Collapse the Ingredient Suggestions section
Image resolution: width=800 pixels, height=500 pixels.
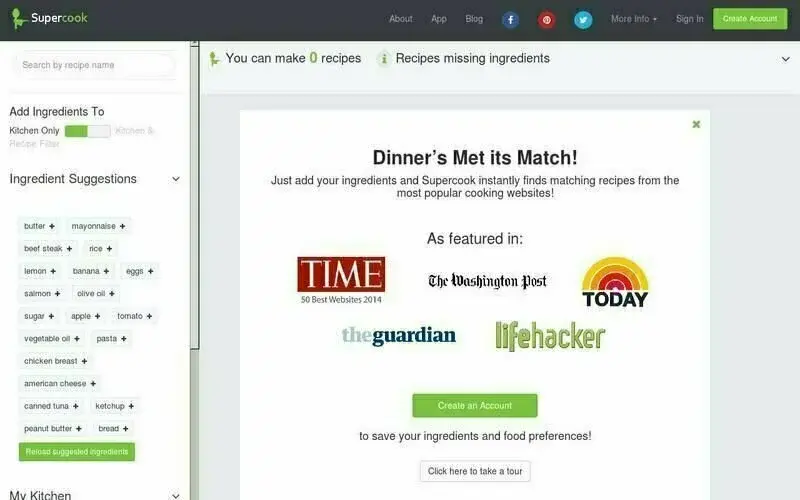click(176, 179)
